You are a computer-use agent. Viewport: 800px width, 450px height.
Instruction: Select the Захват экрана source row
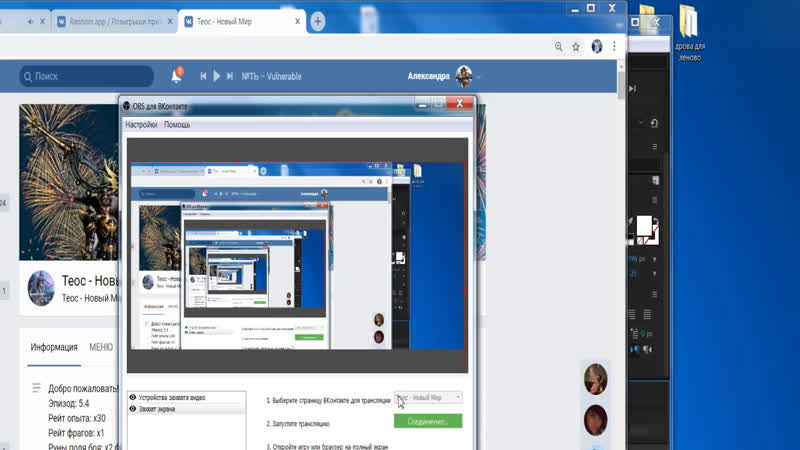(x=187, y=409)
